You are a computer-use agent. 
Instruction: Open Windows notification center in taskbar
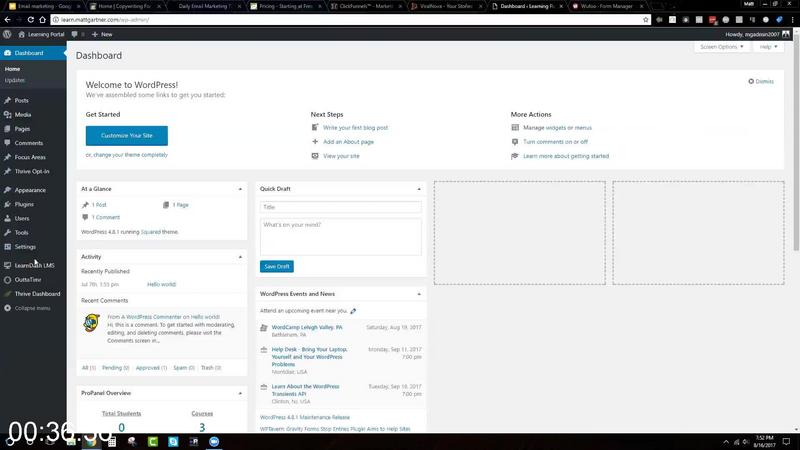pyautogui.click(x=786, y=441)
